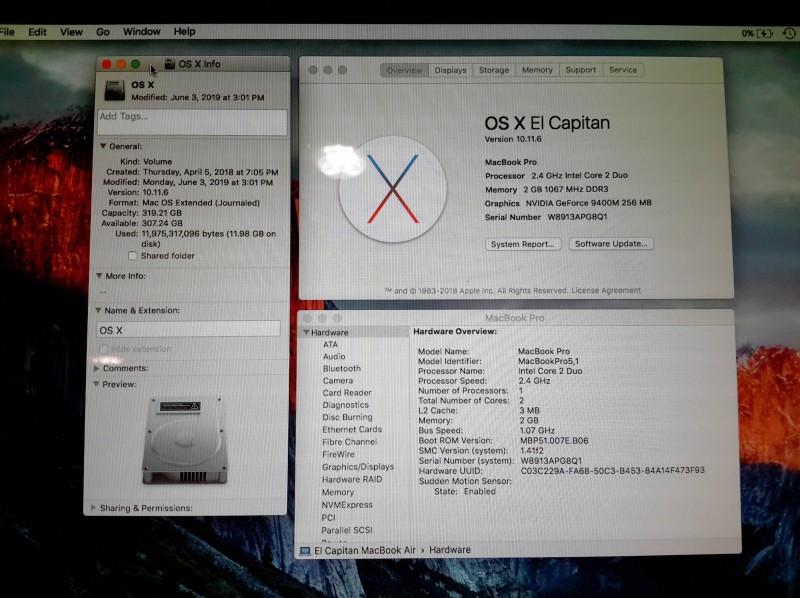Switch to the Storage tab
This screenshot has width=800, height=598.
coord(494,70)
